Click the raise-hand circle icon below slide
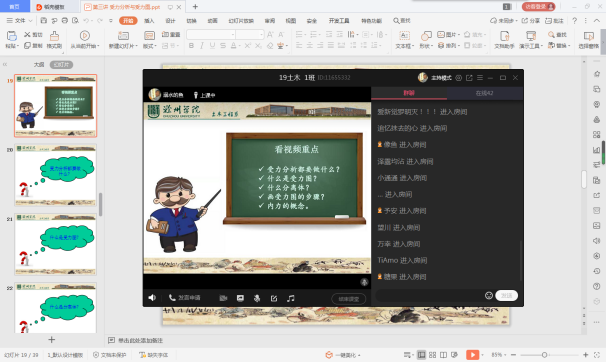The height and width of the screenshot is (362, 606). click(364, 282)
